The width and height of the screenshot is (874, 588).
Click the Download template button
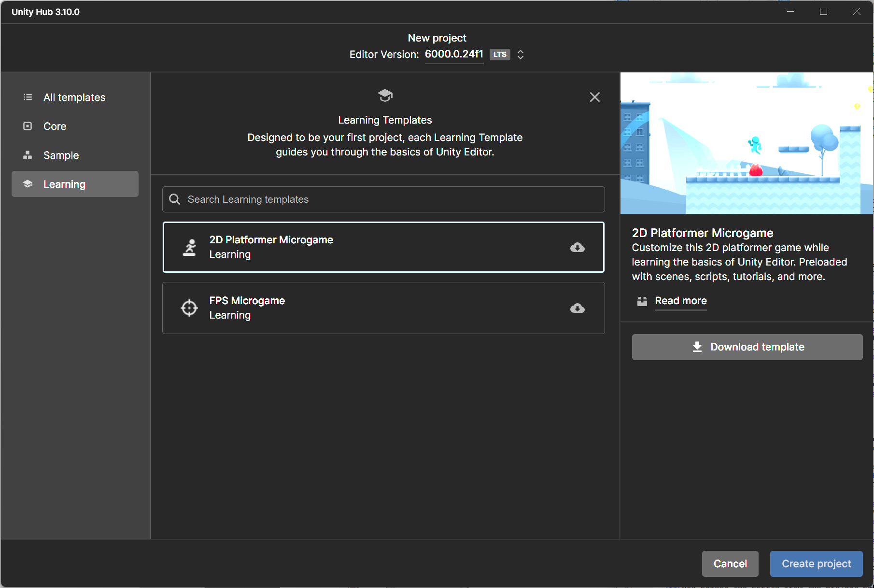coord(747,347)
